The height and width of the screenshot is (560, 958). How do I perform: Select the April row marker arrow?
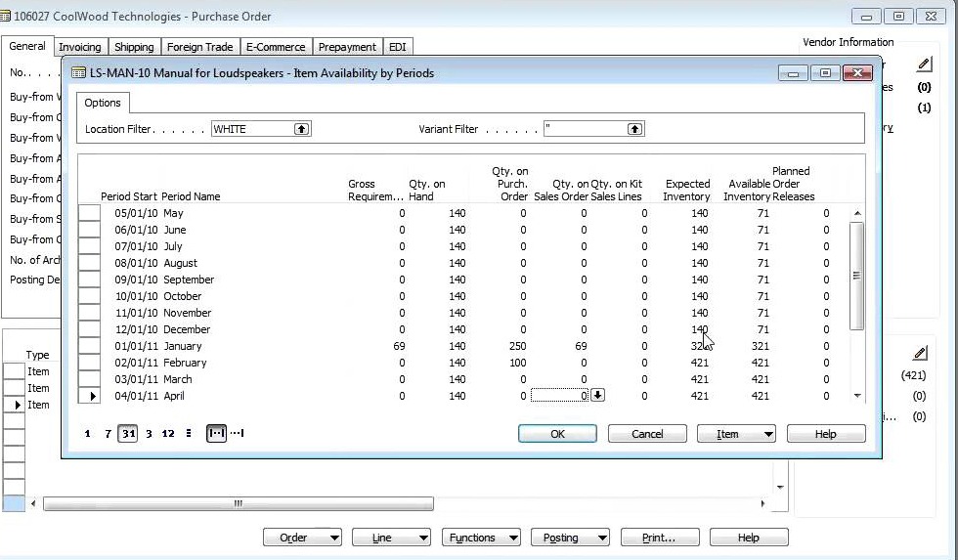tap(93, 396)
